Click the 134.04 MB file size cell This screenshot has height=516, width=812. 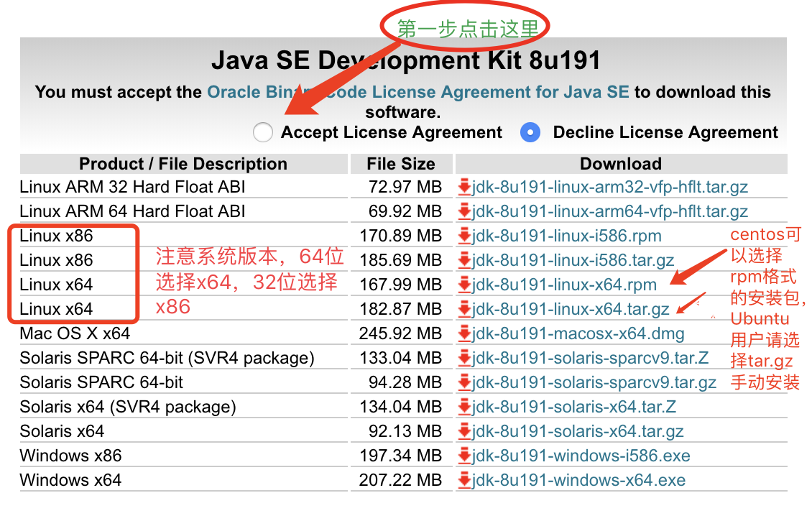[x=401, y=406]
